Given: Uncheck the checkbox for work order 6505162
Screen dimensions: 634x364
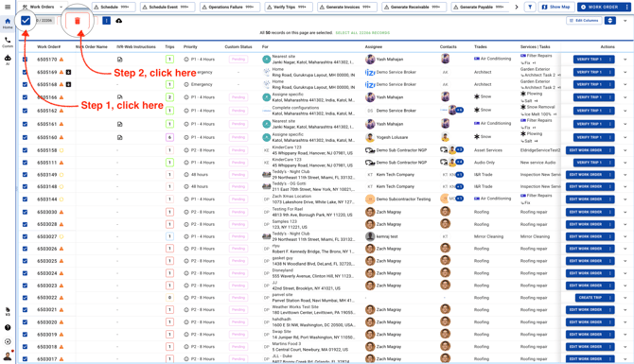Looking at the screenshot, I should pos(25,111).
